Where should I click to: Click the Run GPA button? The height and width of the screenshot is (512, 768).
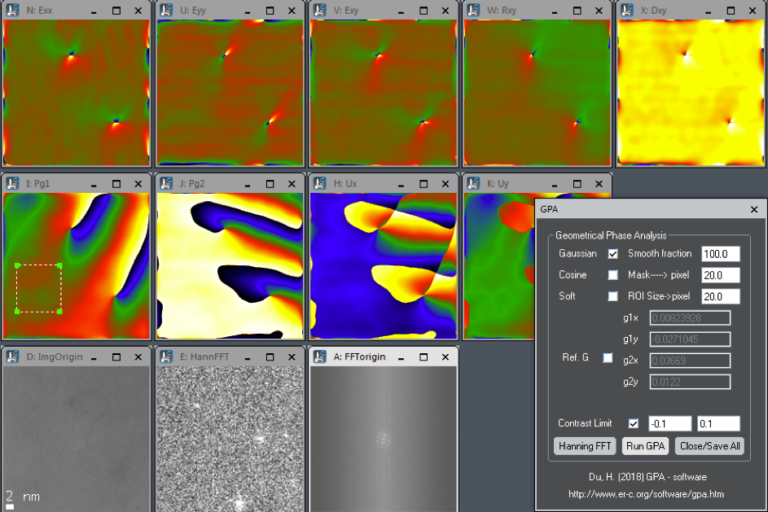[646, 446]
